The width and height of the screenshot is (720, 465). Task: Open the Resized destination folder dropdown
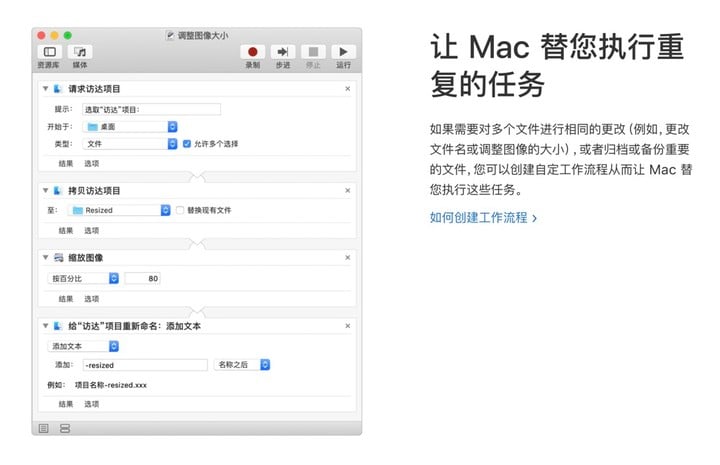click(x=120, y=211)
